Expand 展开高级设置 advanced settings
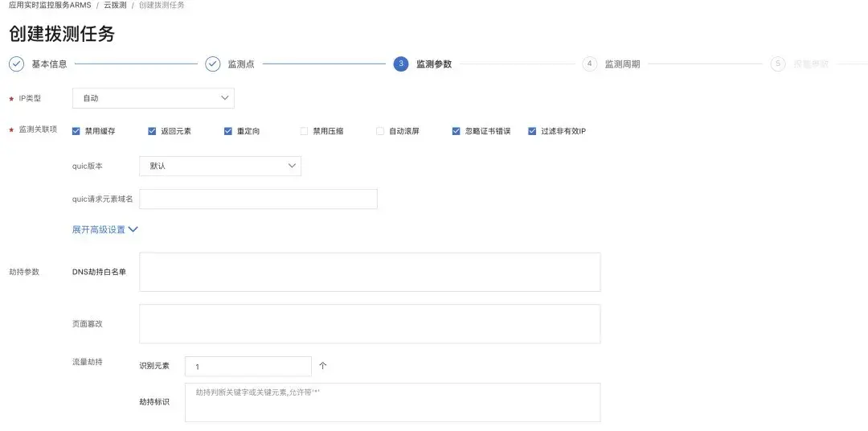The height and width of the screenshot is (431, 868). (104, 229)
